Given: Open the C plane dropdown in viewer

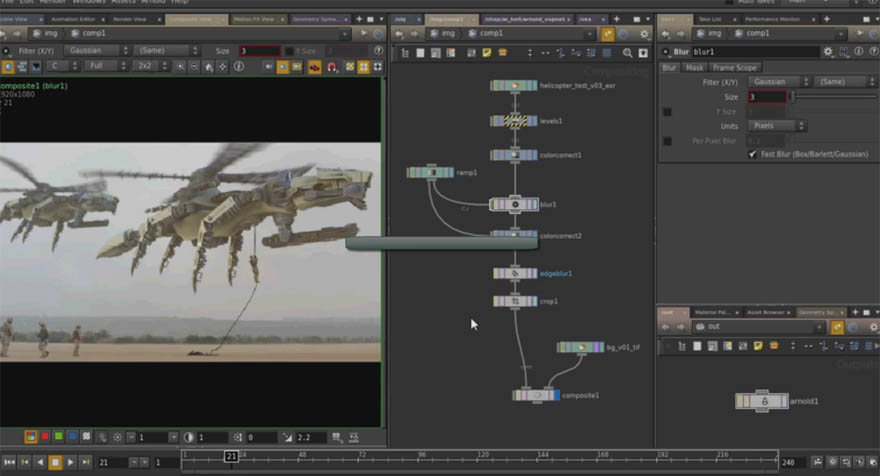Looking at the screenshot, I should click(62, 66).
